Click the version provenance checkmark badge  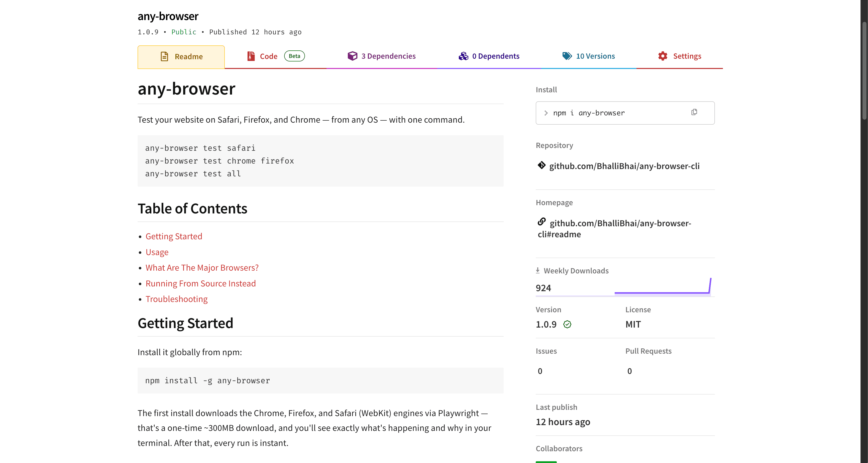[x=567, y=324]
